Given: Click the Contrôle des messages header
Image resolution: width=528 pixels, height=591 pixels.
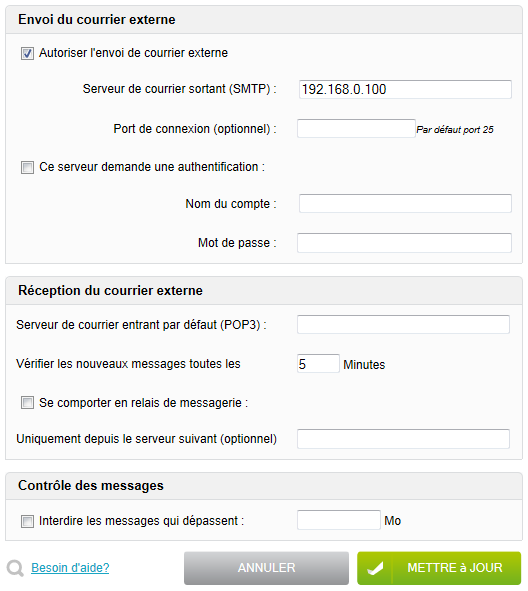Looking at the screenshot, I should 91,485.
